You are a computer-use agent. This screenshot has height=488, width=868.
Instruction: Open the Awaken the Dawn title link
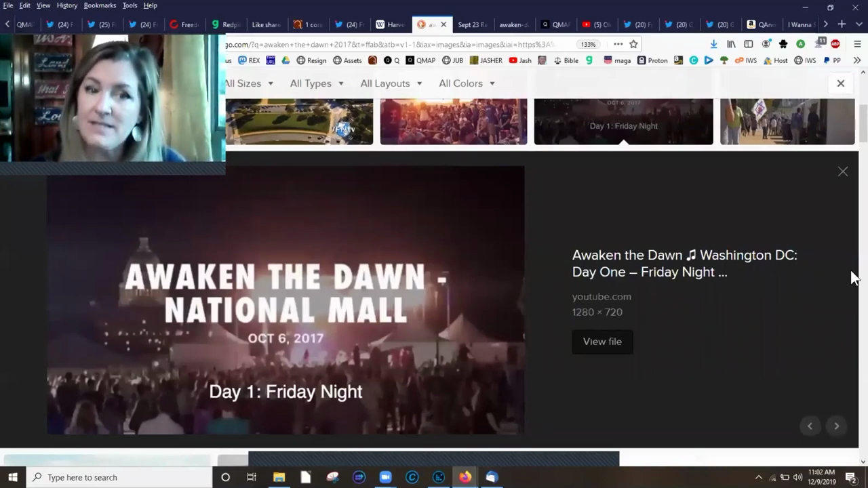tap(684, 263)
